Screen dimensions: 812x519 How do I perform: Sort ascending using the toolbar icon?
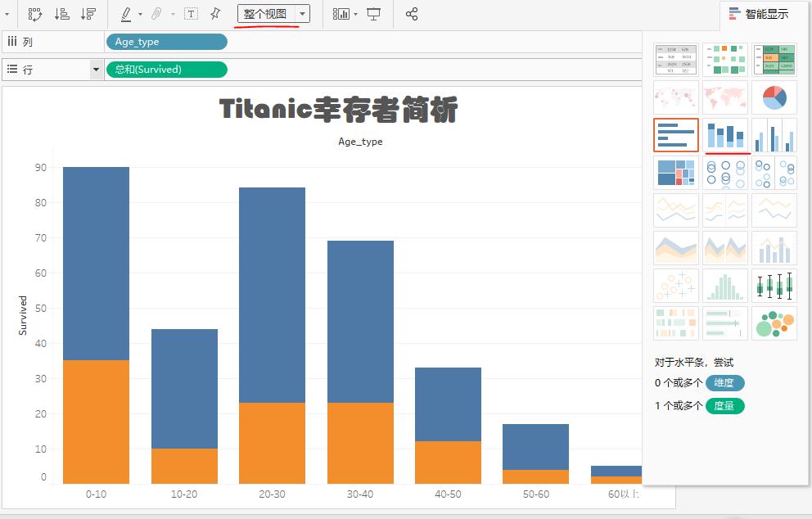point(61,14)
